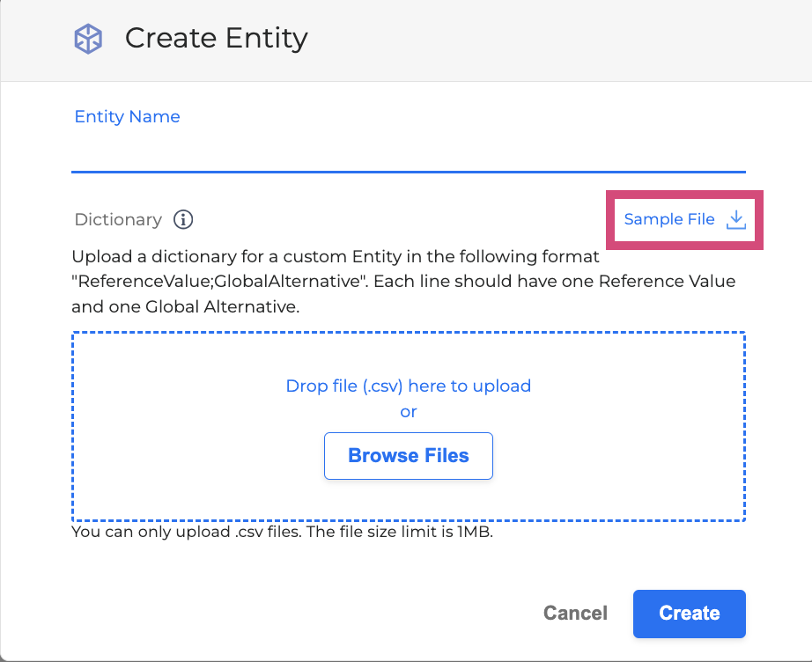Click the Entity Name label
Image resolution: width=812 pixels, height=662 pixels.
(x=127, y=116)
